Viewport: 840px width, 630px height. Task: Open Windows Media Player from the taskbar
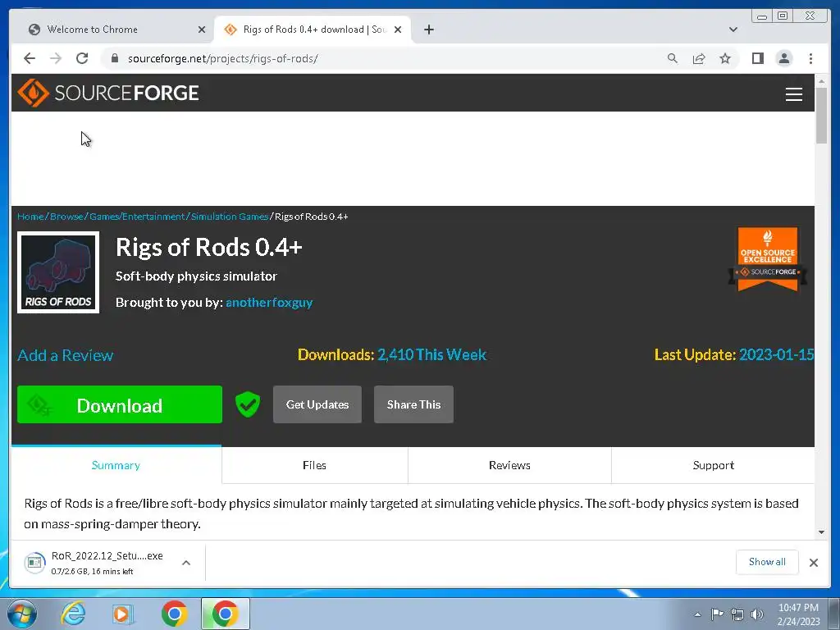pyautogui.click(x=123, y=614)
